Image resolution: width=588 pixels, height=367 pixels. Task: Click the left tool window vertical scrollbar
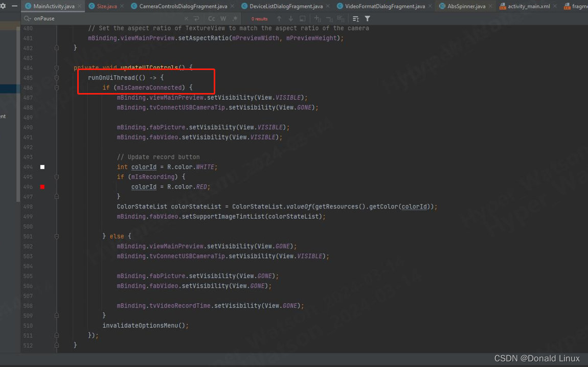click(x=18, y=114)
